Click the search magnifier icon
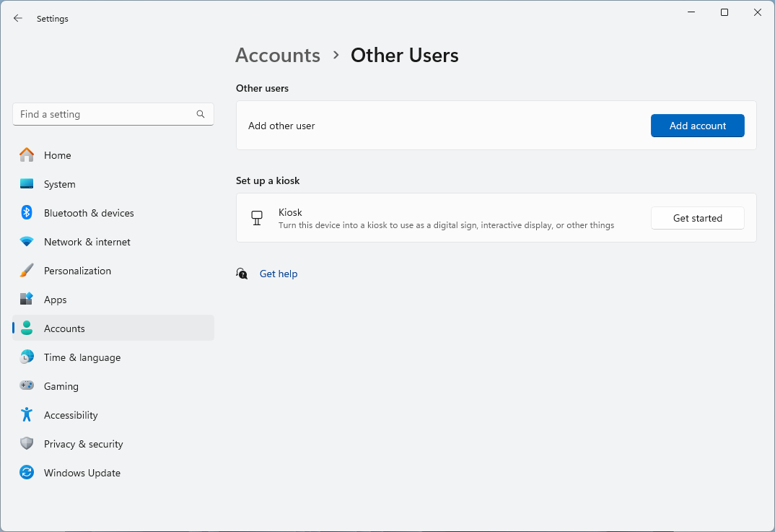Viewport: 775px width, 532px height. coord(201,114)
